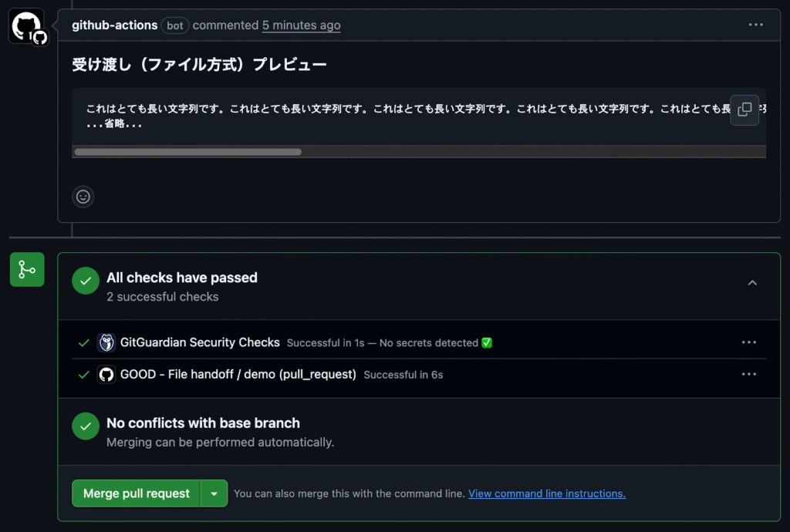The width and height of the screenshot is (790, 532).
Task: Open GOOD - File handoff / demo check
Action: 238,375
